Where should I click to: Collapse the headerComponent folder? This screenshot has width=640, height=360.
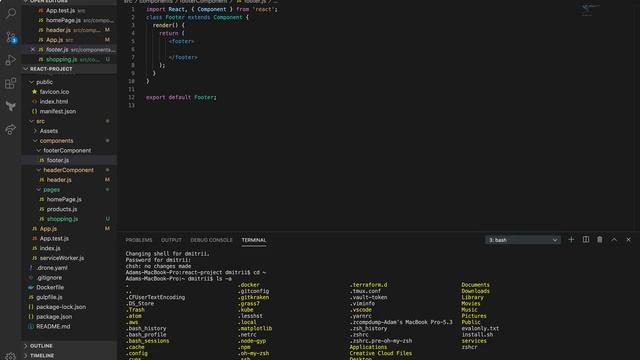coord(69,170)
